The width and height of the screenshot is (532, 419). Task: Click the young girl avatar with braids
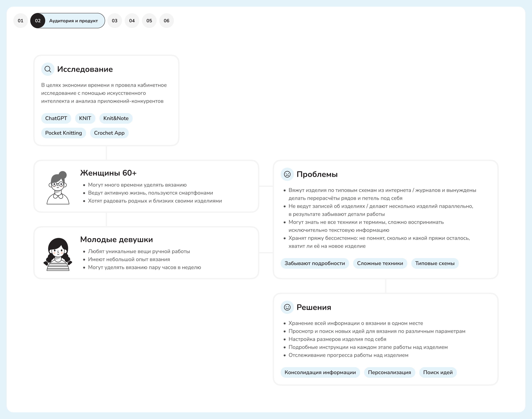click(x=58, y=254)
